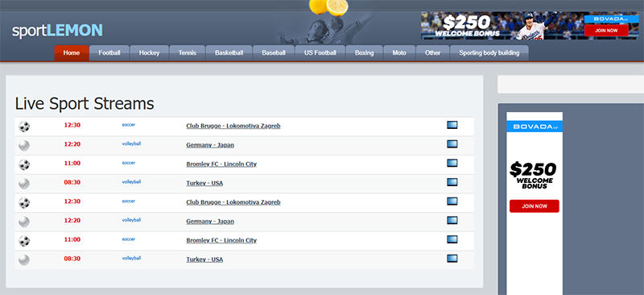Click soccer label in second Club Brugge row
This screenshot has height=295, width=644.
tap(129, 201)
